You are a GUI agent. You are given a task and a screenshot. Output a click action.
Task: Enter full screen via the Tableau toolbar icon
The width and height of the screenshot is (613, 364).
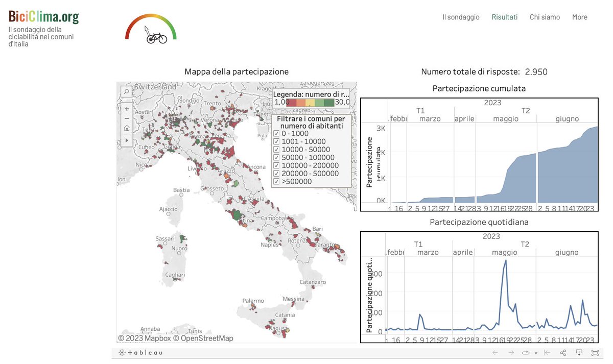(595, 353)
